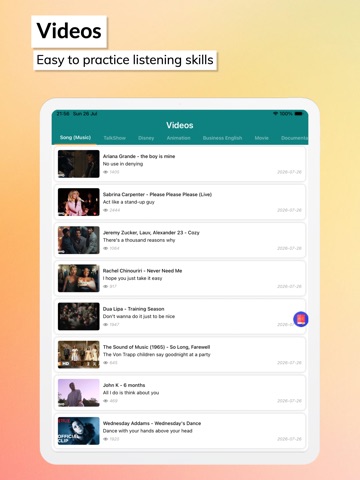Click the views eye icon on Dua Lipa row
The image size is (360, 480).
tap(105, 325)
